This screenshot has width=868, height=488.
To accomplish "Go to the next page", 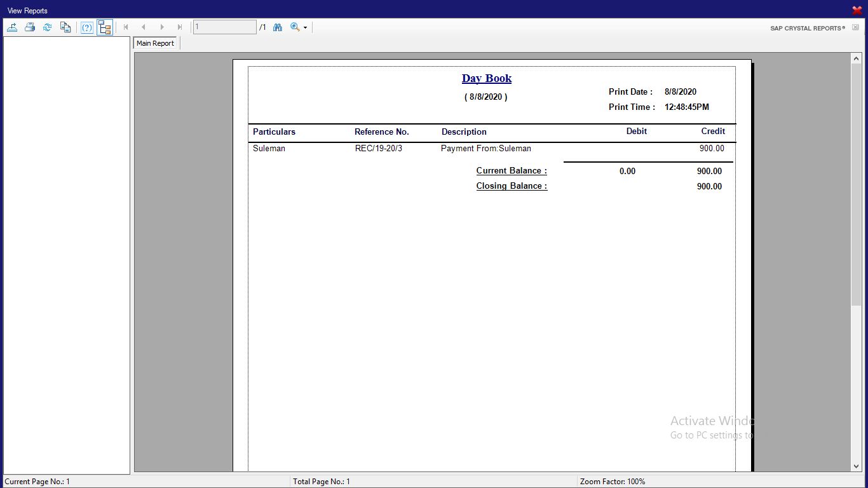I will click(162, 27).
